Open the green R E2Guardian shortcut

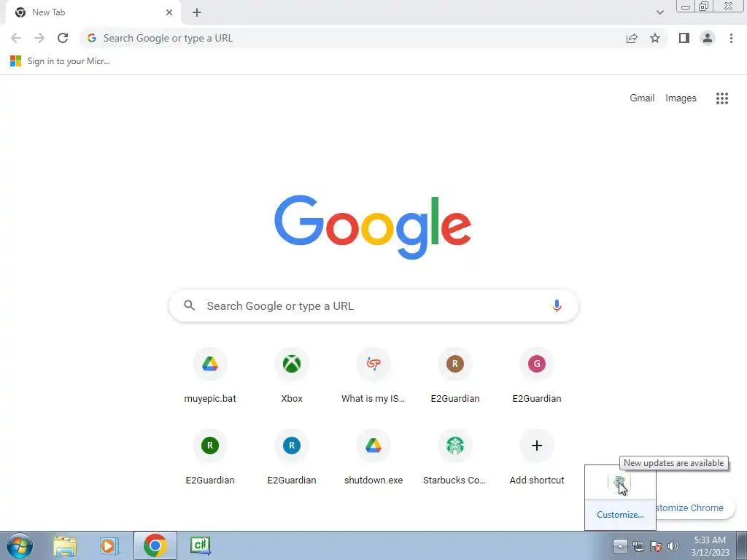click(x=210, y=458)
